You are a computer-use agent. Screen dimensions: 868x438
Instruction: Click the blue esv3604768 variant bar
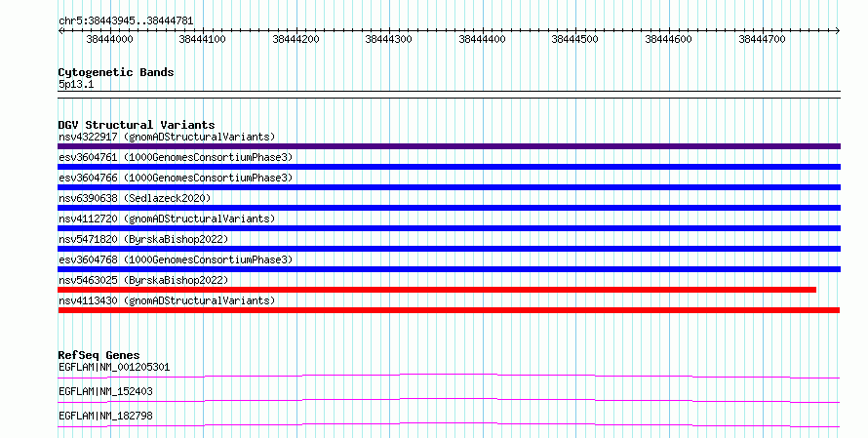pos(449,269)
